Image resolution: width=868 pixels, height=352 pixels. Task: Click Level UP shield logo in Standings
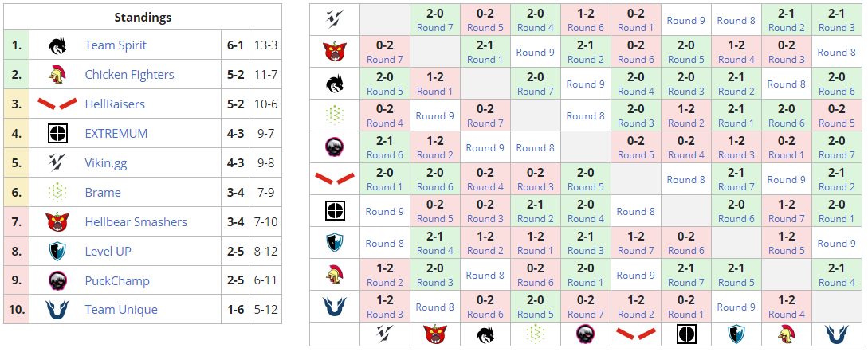57,251
